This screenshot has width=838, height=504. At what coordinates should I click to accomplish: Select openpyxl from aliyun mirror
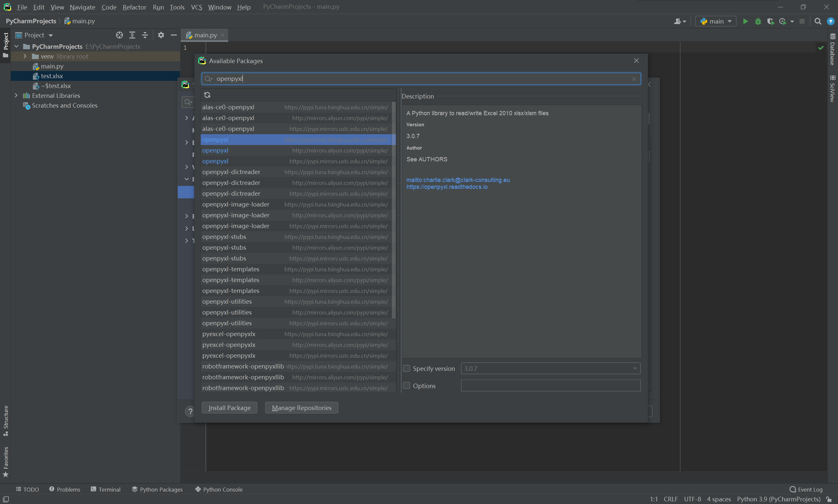coord(296,151)
